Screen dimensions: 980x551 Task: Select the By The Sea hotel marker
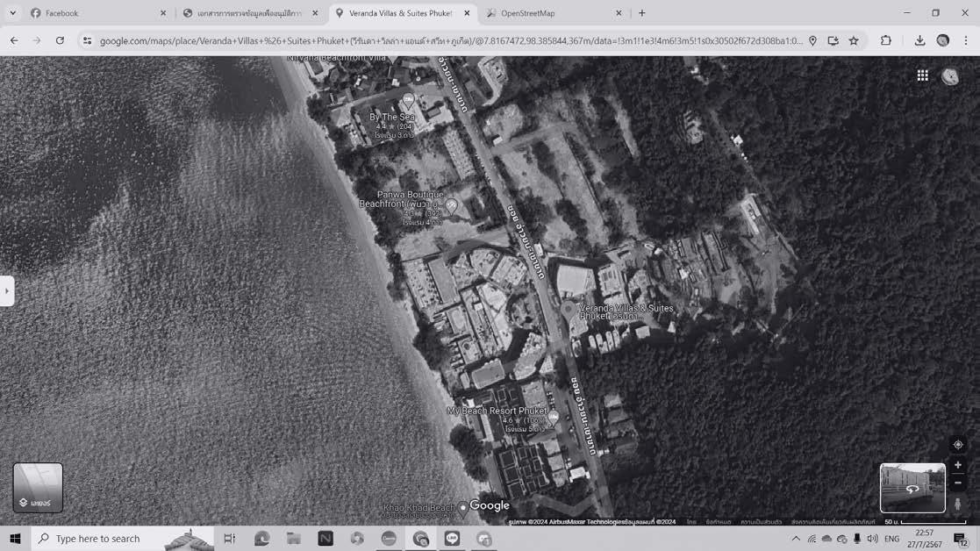click(x=408, y=100)
